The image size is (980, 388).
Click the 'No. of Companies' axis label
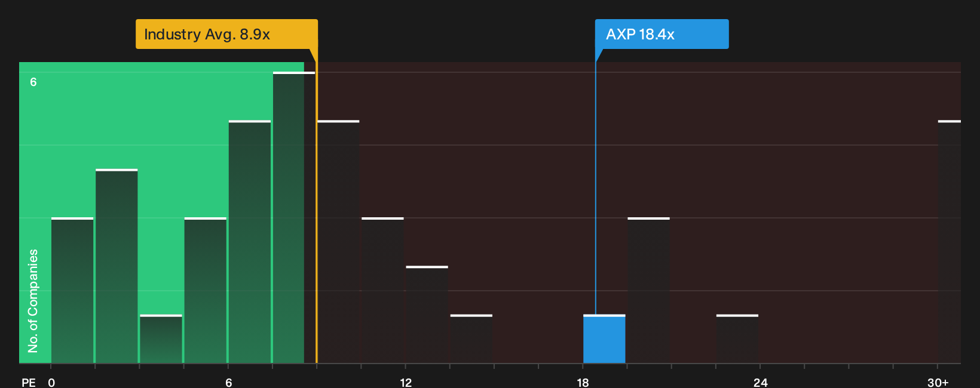tap(33, 300)
